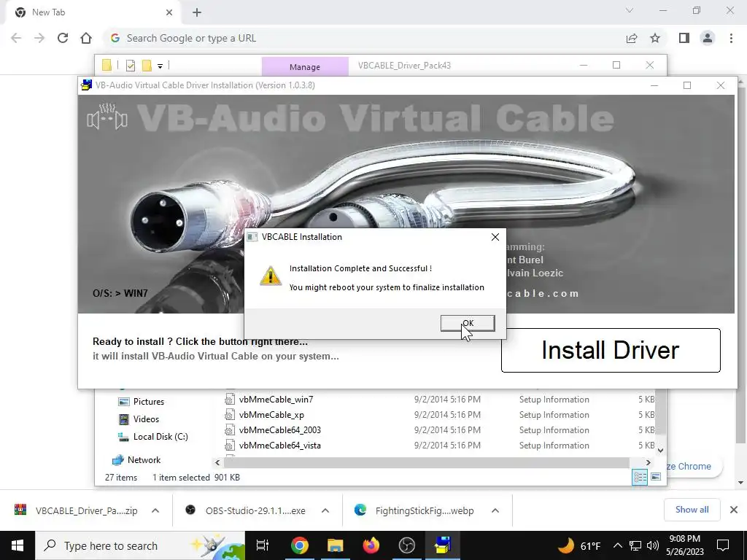Share this page icon in Chrome

[632, 38]
